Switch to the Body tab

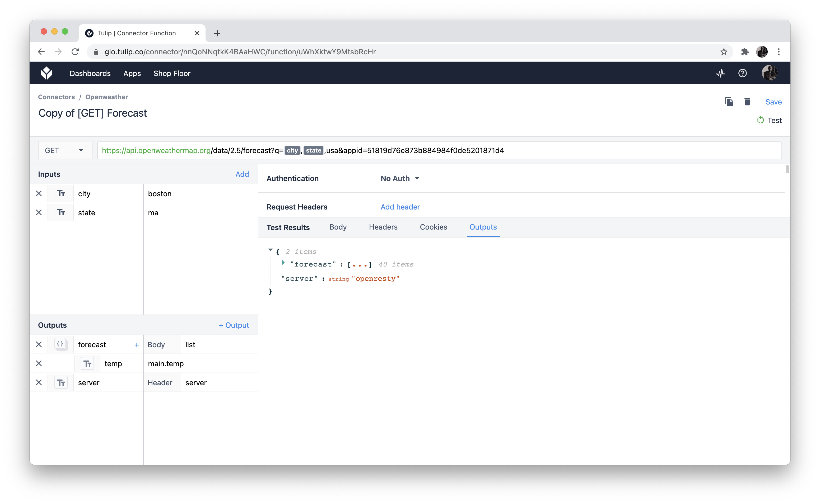338,227
